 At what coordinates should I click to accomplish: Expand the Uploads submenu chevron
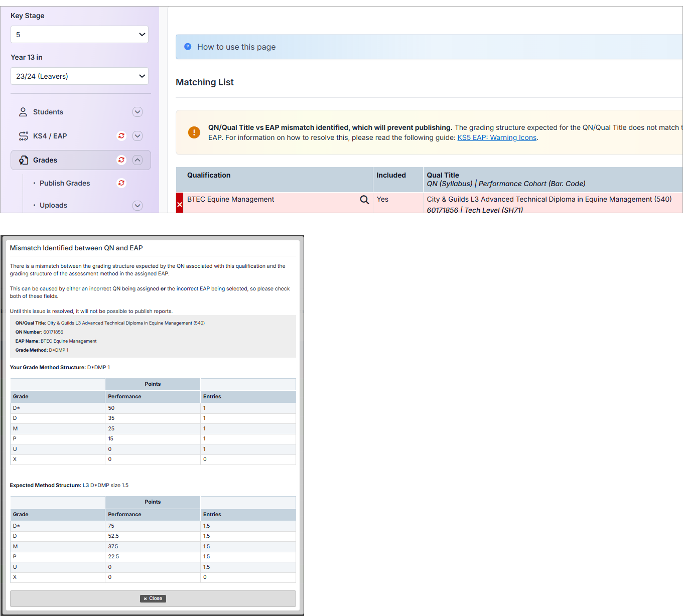tap(138, 206)
